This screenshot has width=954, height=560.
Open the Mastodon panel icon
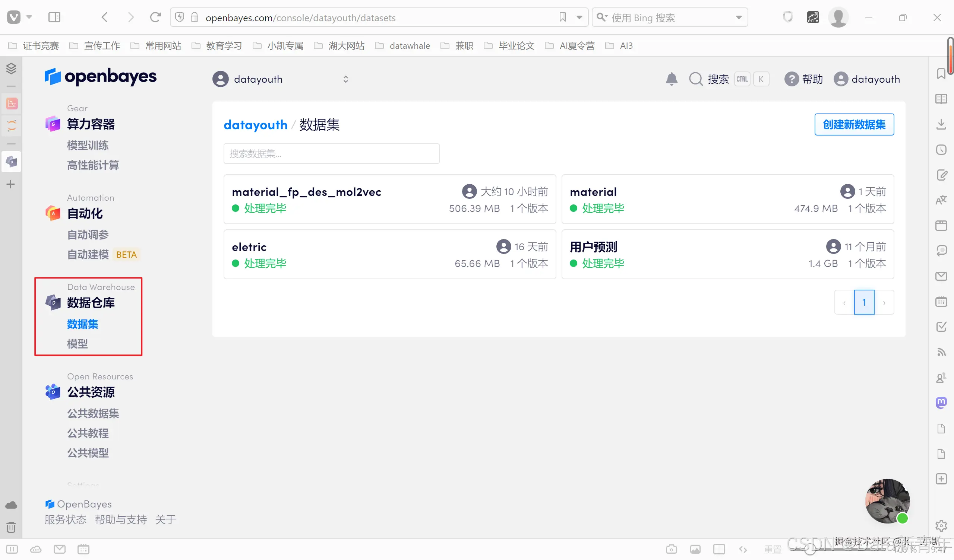click(x=941, y=402)
